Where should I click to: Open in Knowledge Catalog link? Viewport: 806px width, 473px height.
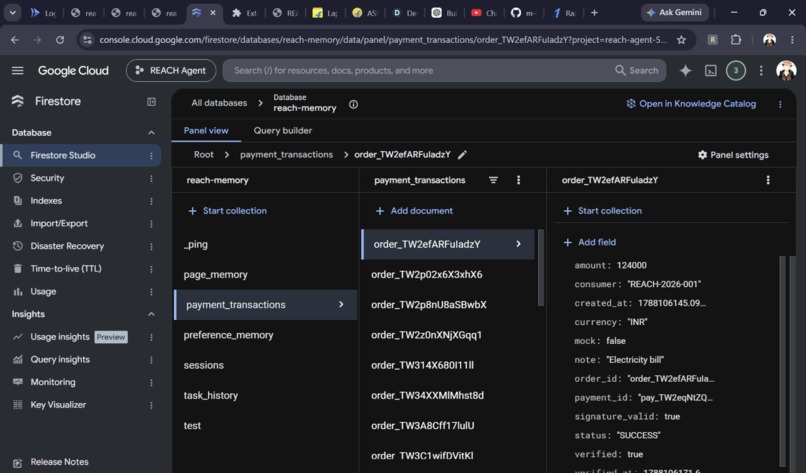point(691,104)
